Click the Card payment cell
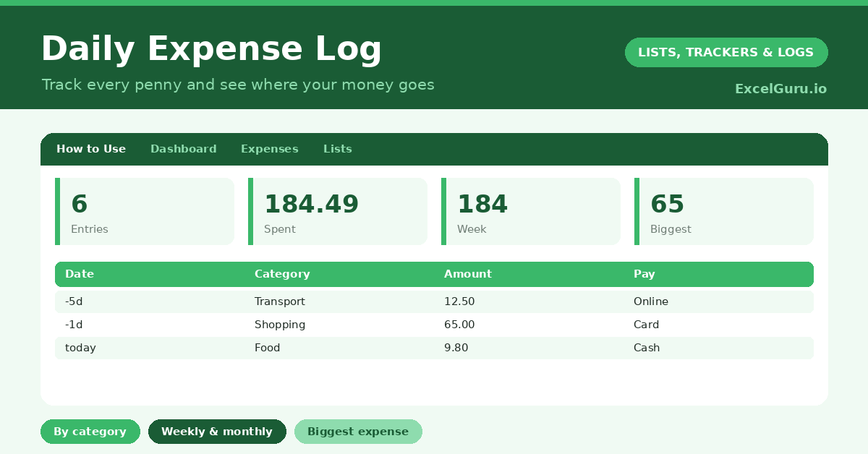Image resolution: width=868 pixels, height=454 pixels. click(647, 325)
